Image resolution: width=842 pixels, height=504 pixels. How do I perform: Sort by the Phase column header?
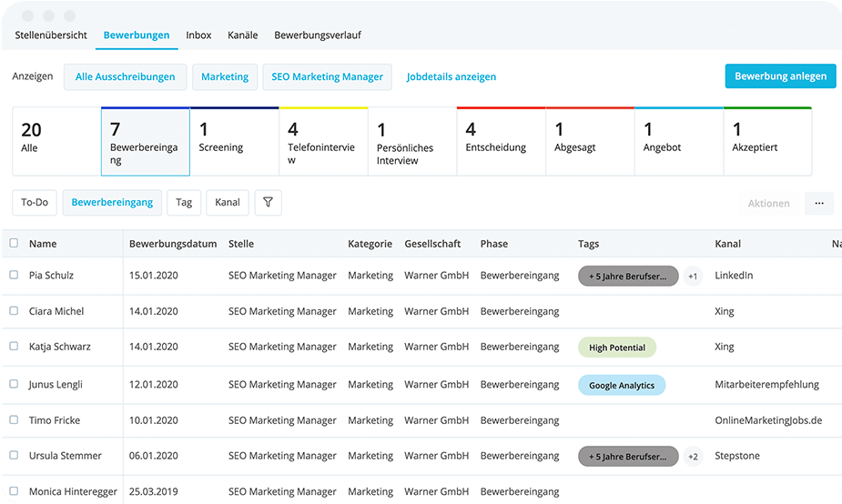pyautogui.click(x=494, y=244)
